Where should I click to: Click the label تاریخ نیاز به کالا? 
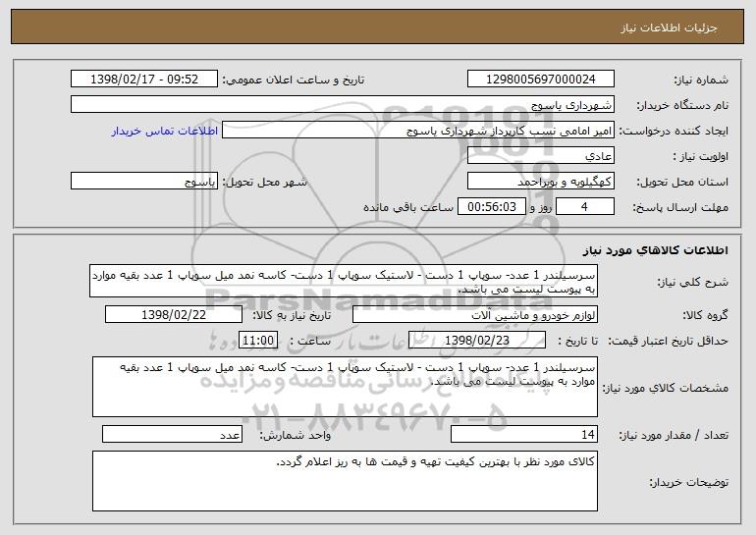292,315
